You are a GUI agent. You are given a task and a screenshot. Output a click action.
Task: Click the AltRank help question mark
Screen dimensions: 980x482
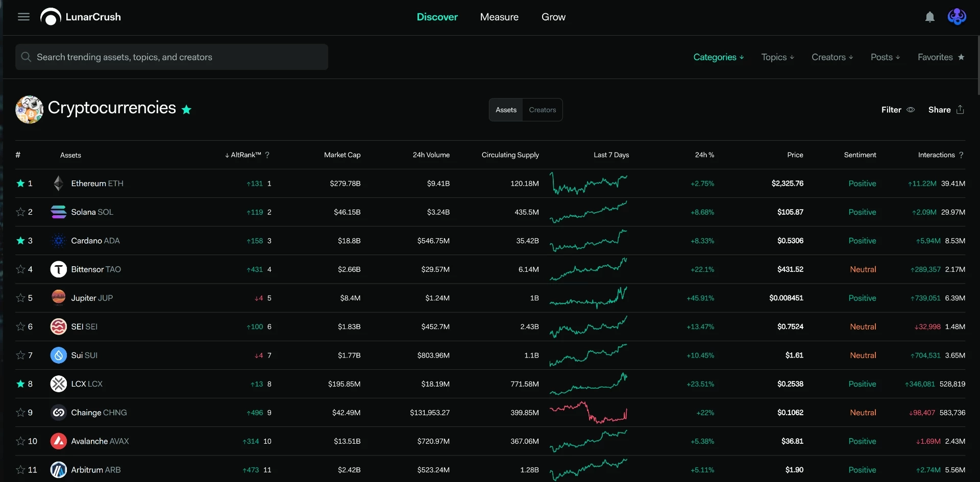coord(267,155)
